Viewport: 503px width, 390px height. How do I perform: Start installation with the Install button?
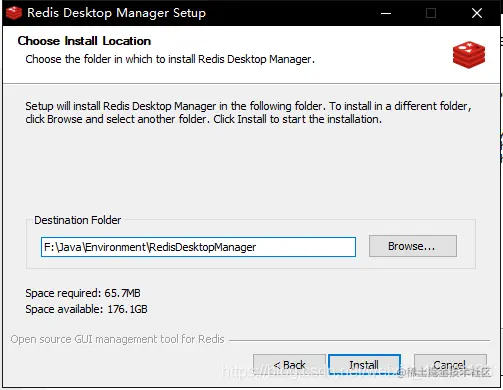[x=364, y=365]
